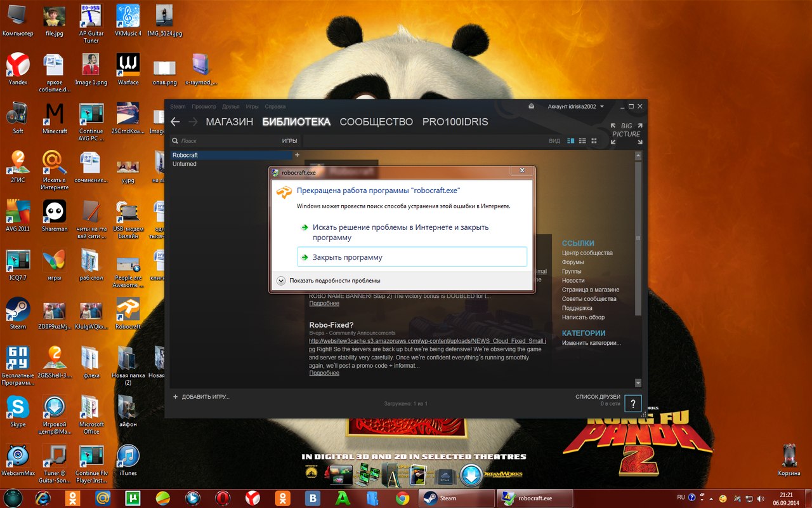Click Internet Explorer icon in taskbar
Image resolution: width=812 pixels, height=508 pixels.
tap(43, 498)
